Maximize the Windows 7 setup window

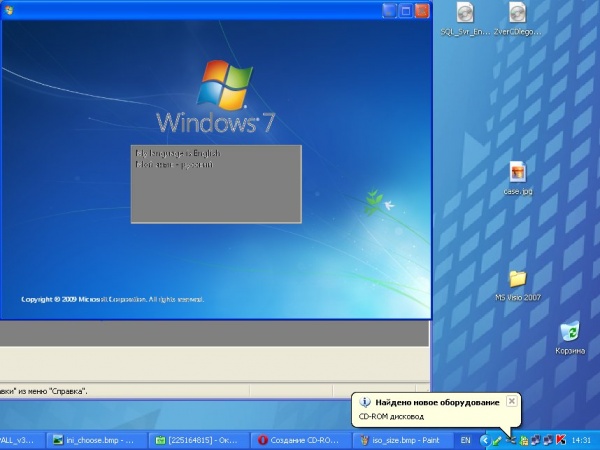(406, 11)
